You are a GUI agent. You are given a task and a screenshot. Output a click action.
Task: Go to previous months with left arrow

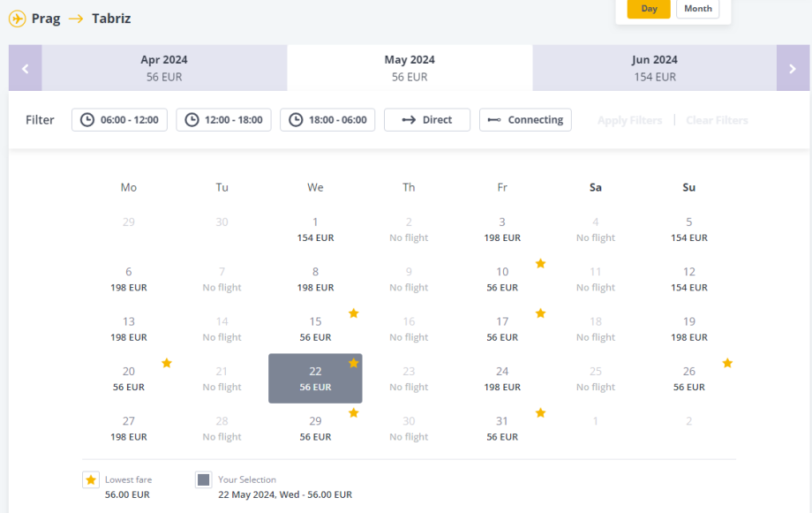[26, 68]
